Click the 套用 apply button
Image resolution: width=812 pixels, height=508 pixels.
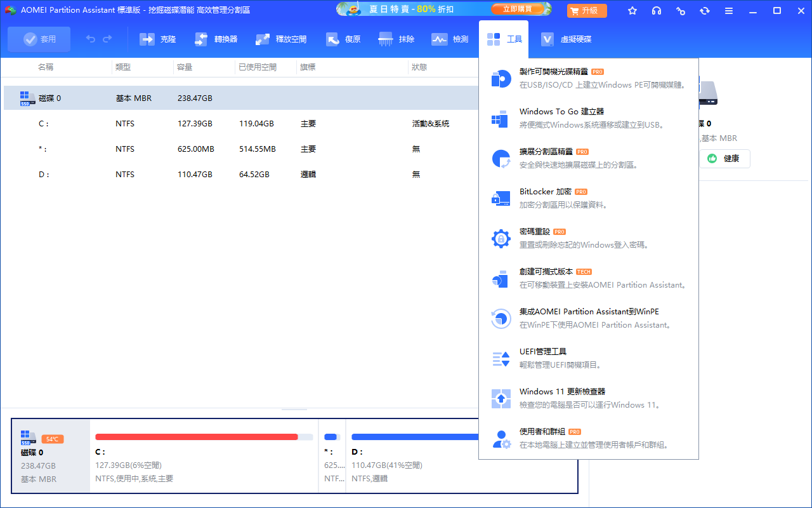[x=39, y=39]
